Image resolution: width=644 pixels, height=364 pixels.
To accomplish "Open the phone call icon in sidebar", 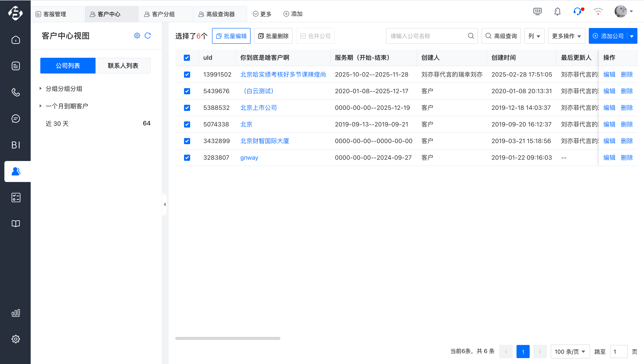I will coord(16,92).
